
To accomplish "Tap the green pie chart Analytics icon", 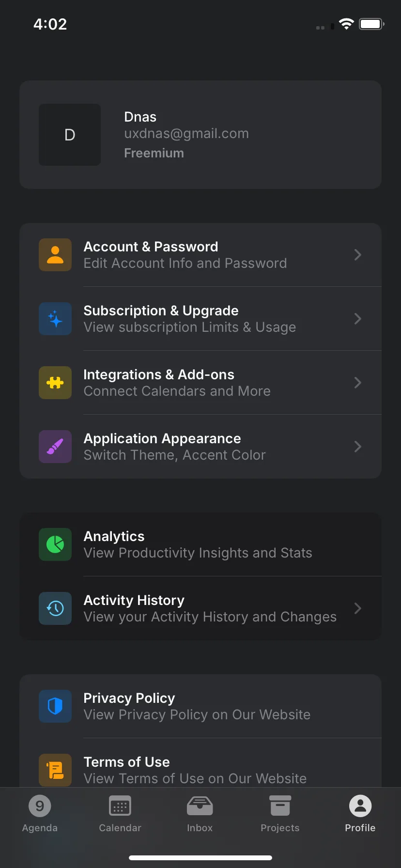I will click(55, 544).
